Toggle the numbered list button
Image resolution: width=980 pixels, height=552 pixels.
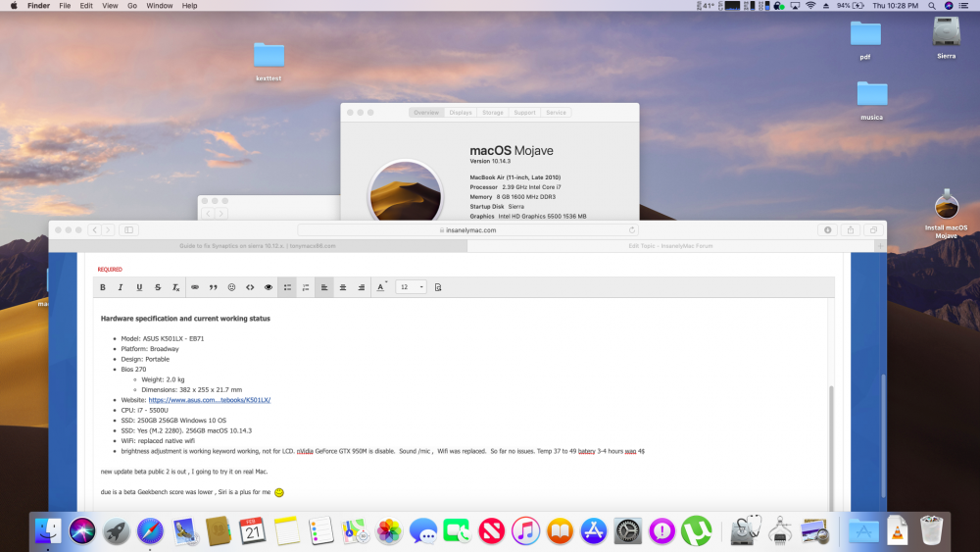(306, 287)
